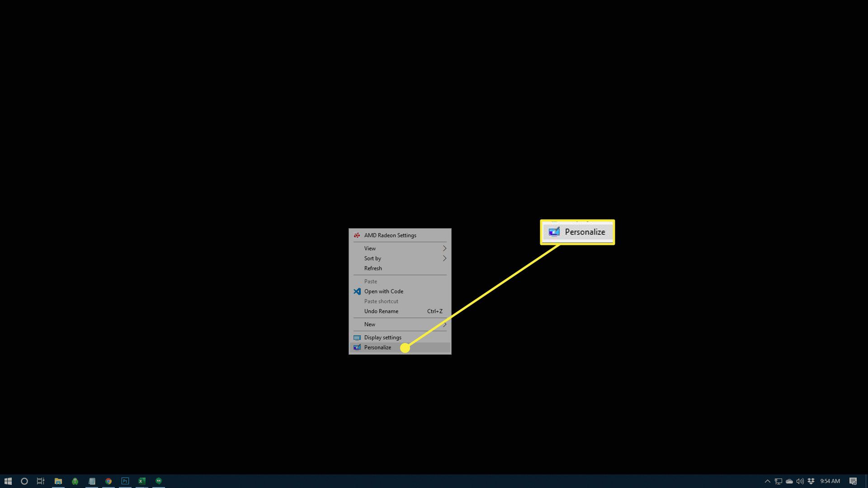This screenshot has height=488, width=868.
Task: Toggle hidden icons in system tray
Action: coord(767,481)
